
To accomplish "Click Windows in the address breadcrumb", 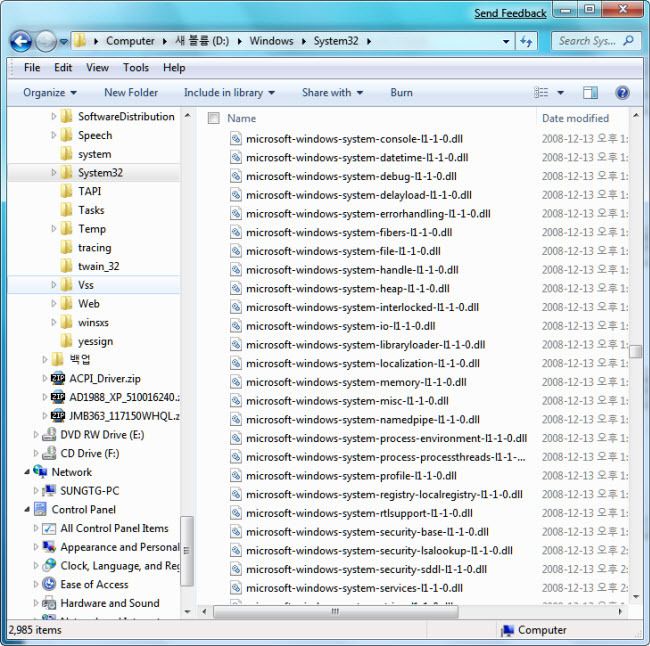I will [x=271, y=41].
